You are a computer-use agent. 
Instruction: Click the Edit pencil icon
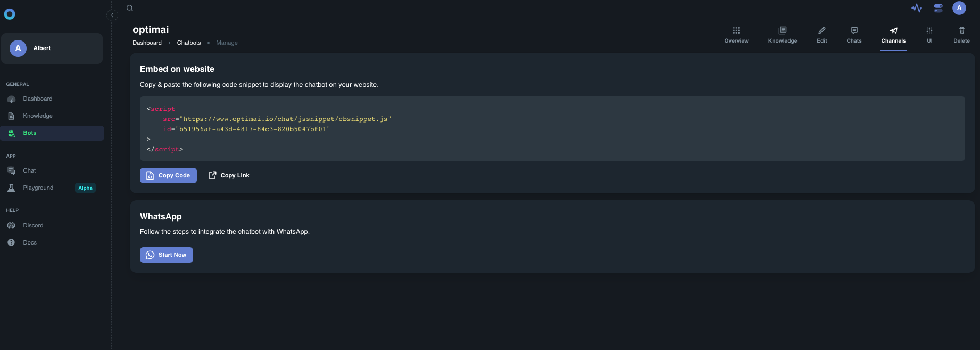point(822,30)
